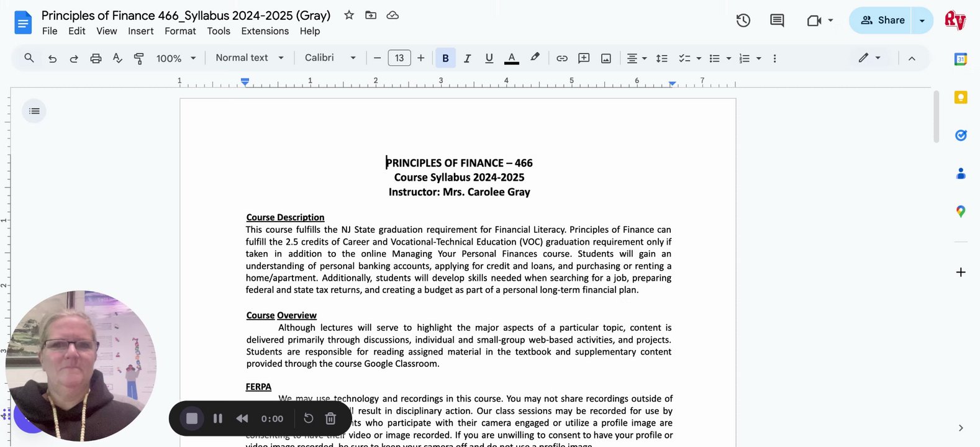Open the numbered list menu arrow

758,58
